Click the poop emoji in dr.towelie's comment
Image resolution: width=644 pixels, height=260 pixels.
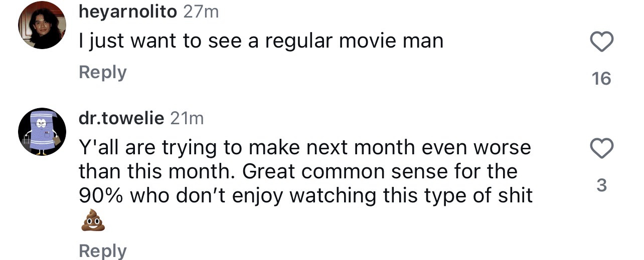tap(93, 222)
